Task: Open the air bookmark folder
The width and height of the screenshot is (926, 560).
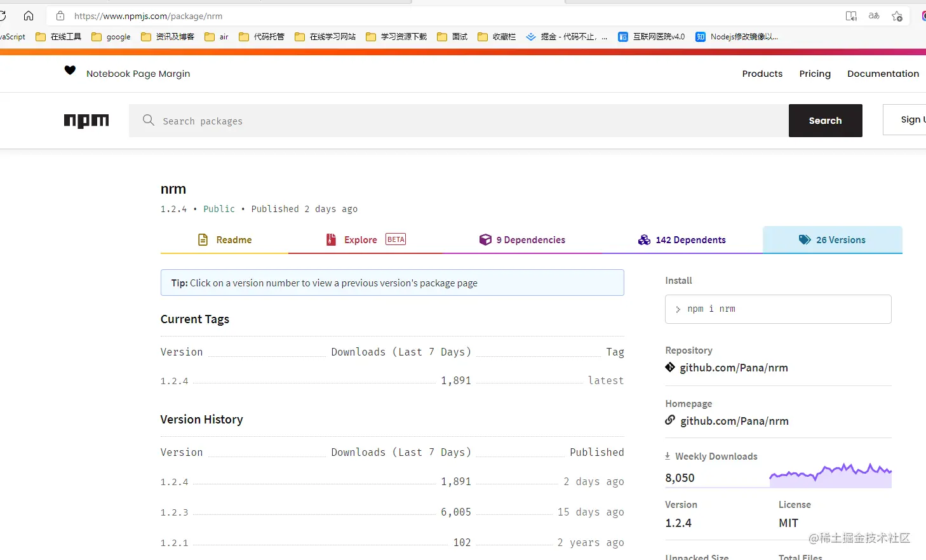Action: tap(217, 37)
